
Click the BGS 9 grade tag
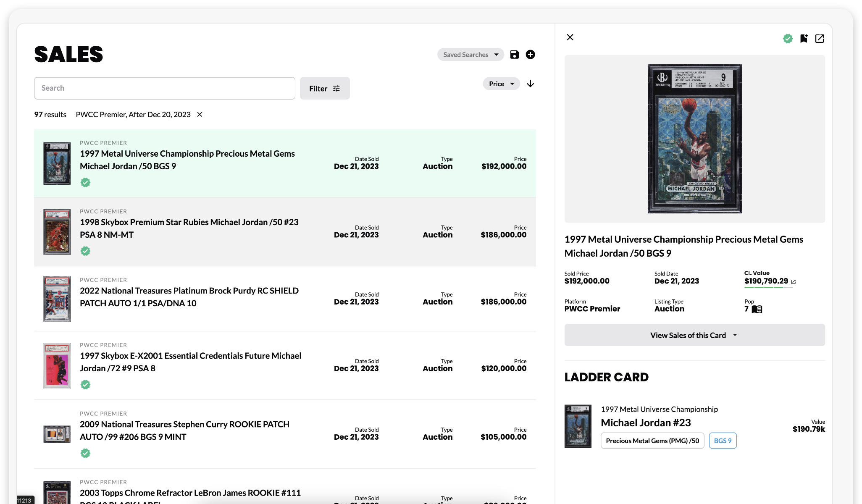click(723, 441)
